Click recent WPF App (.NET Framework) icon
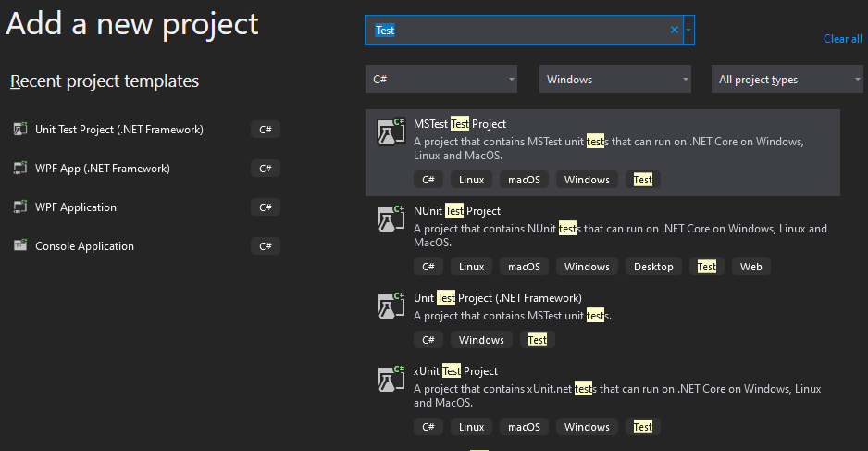The height and width of the screenshot is (451, 868). [20, 168]
